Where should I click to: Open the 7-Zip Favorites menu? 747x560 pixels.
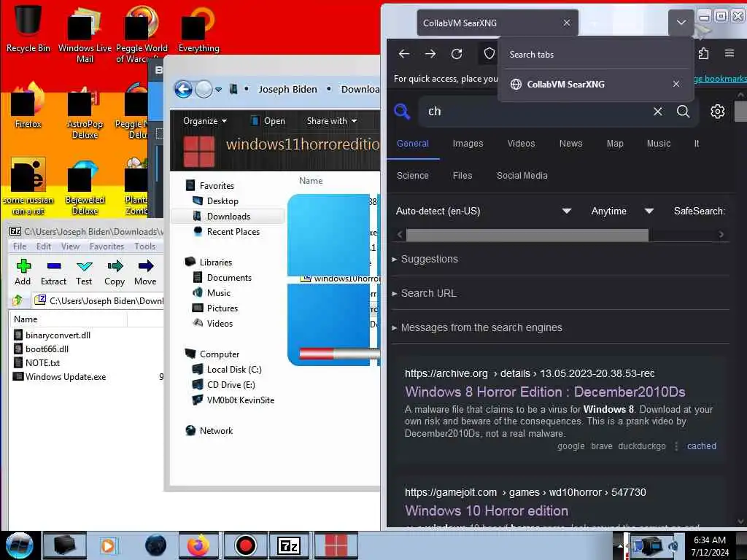[107, 246]
